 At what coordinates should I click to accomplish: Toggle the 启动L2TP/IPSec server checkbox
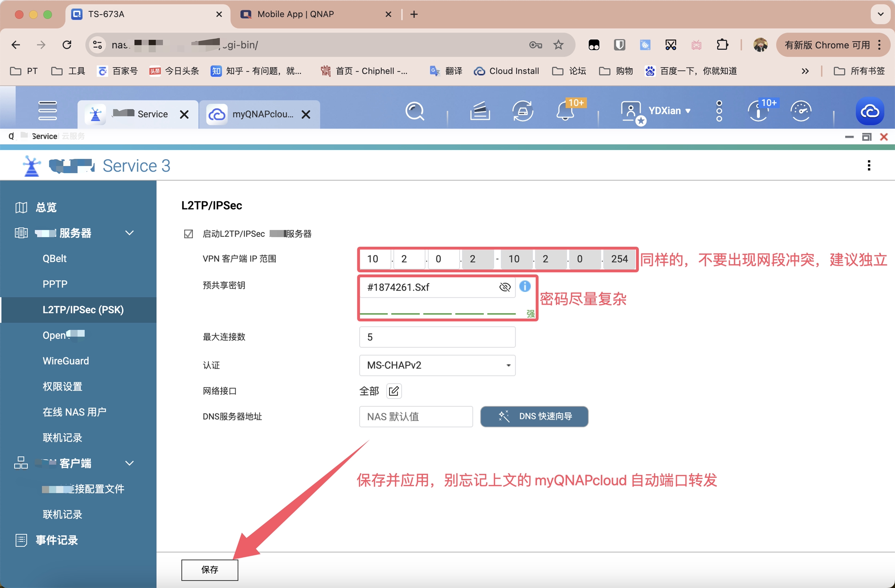[x=189, y=234]
